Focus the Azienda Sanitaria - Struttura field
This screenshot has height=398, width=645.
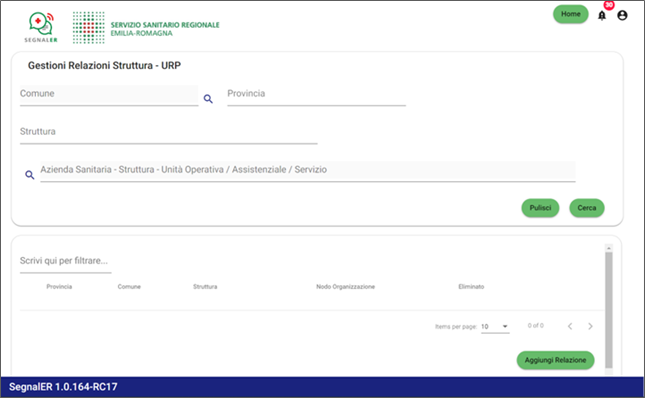308,171
